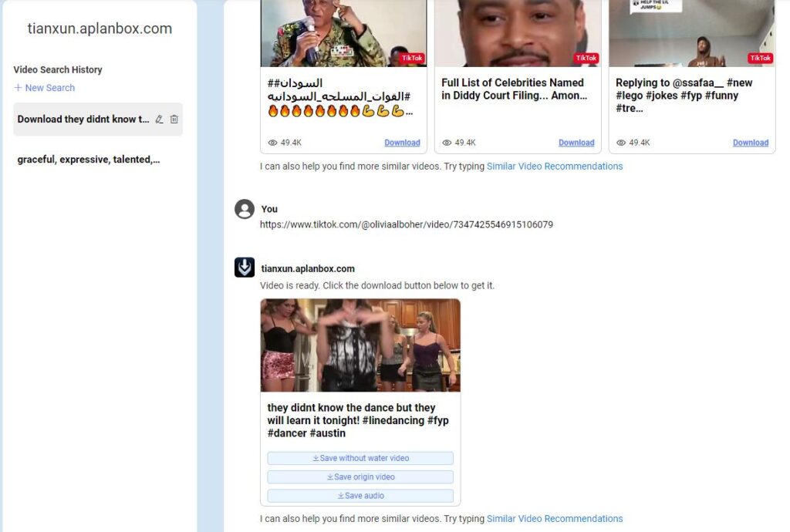The image size is (790, 532).
Task: Click Save audio button
Action: [x=360, y=495]
